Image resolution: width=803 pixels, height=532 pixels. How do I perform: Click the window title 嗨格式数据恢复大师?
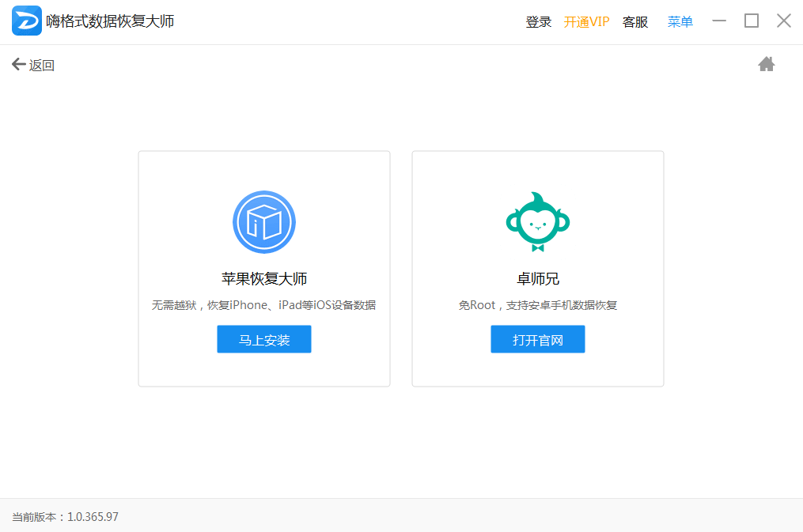110,21
